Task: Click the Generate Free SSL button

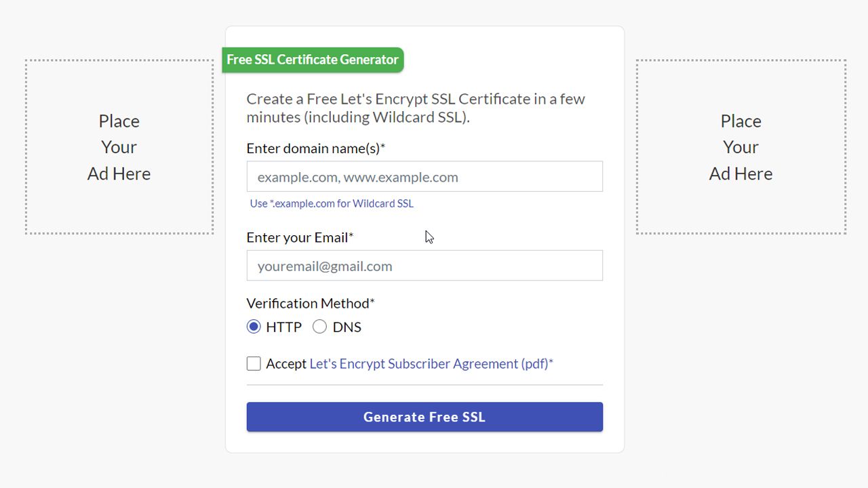Action: pyautogui.click(x=425, y=417)
